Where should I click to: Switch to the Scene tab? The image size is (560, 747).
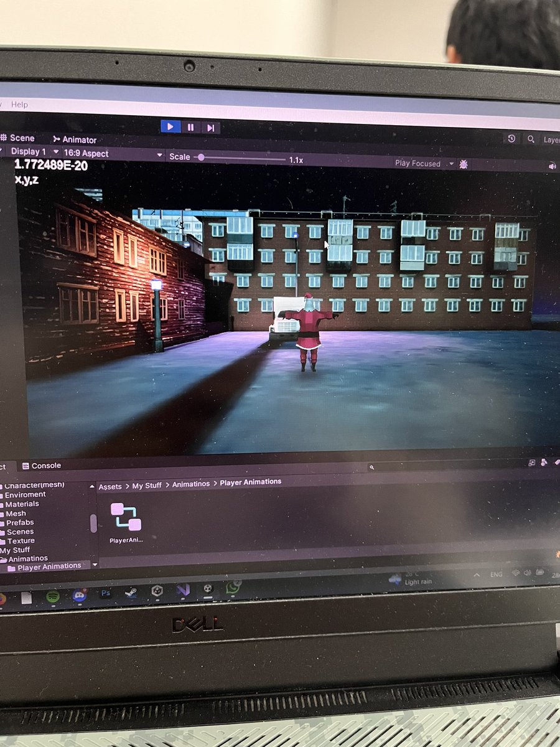click(17, 138)
